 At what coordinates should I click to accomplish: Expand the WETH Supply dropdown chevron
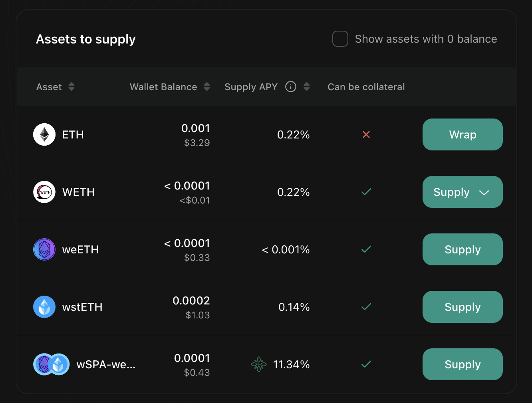[484, 192]
